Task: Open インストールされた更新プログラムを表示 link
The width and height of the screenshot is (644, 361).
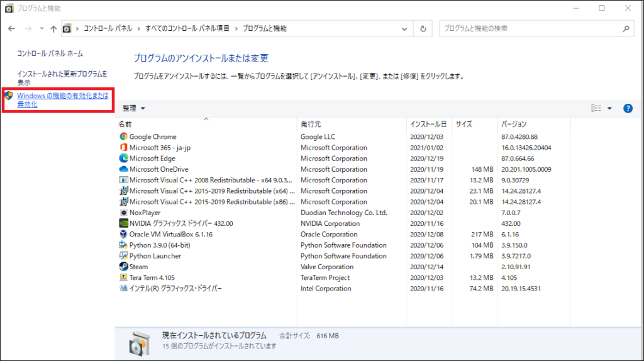Action: pyautogui.click(x=62, y=78)
